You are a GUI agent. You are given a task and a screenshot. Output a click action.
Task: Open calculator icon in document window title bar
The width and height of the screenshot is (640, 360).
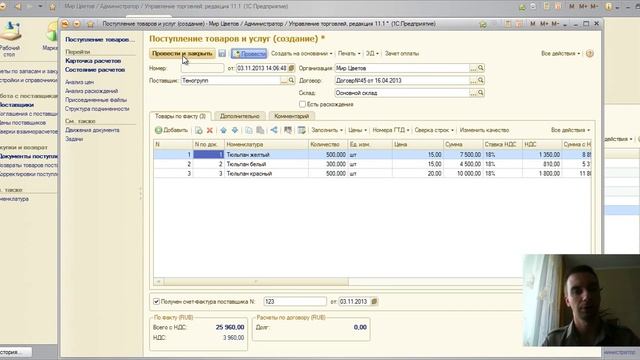508,24
